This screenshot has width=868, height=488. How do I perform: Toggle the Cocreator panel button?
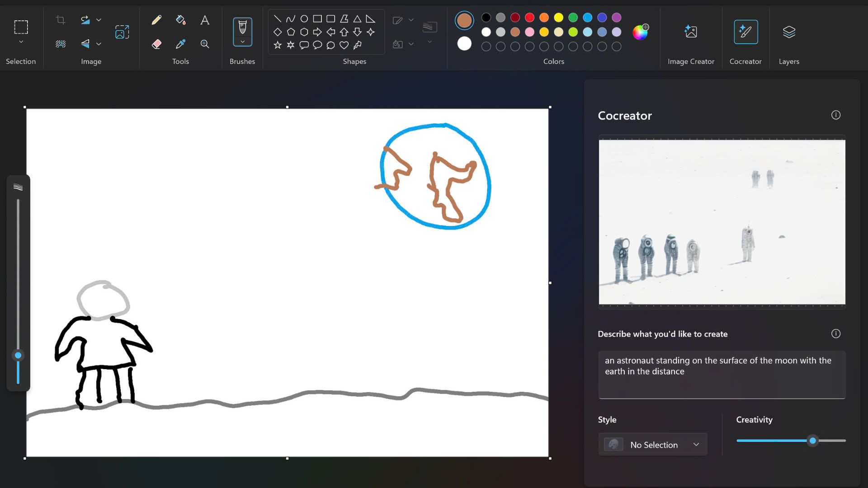click(745, 32)
